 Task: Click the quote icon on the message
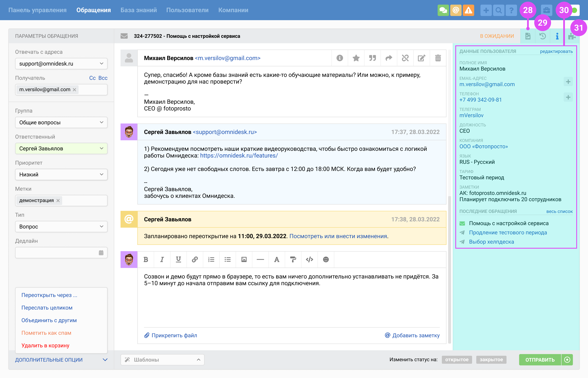[x=372, y=58]
